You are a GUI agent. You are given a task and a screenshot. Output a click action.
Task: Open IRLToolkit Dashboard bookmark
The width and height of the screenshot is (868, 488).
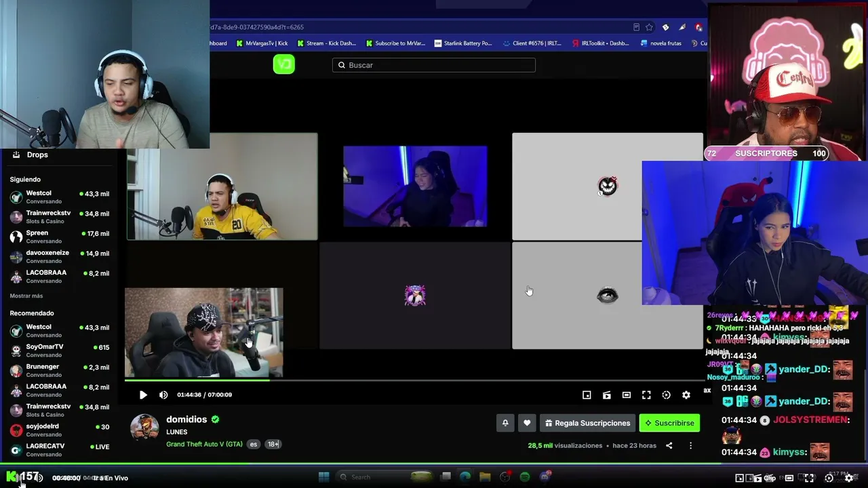tap(601, 43)
